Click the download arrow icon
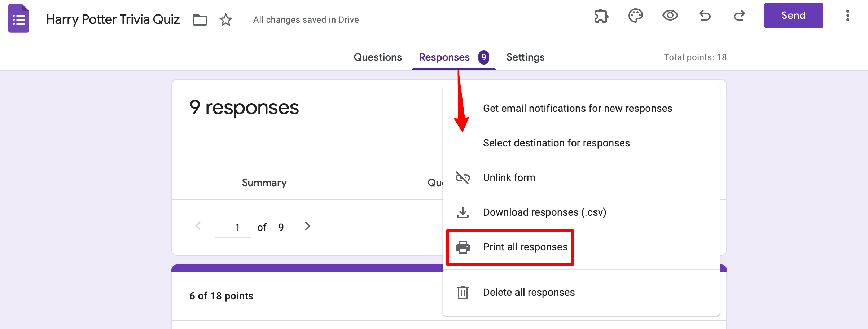Screen dimensions: 868x329 pos(463,212)
